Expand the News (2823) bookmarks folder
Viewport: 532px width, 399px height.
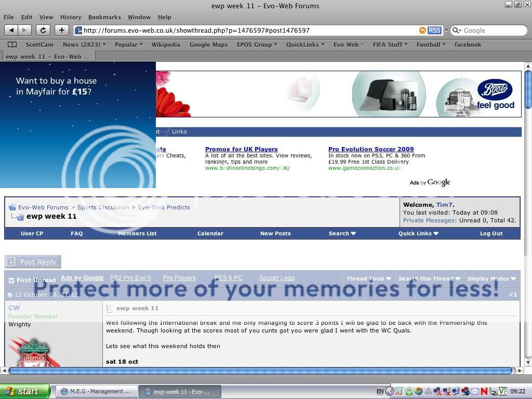point(84,45)
